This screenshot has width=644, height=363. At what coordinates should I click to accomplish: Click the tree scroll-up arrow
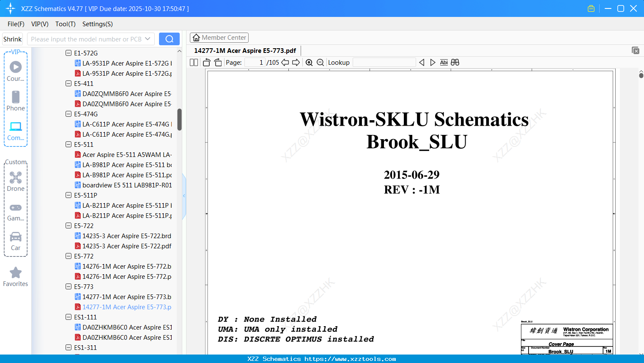click(x=179, y=51)
